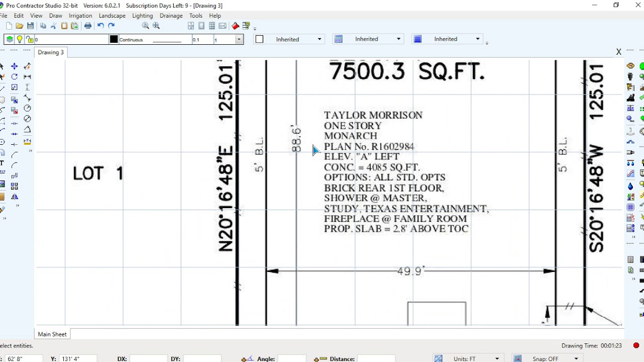
Task: Click the Open folder icon
Action: [20, 26]
